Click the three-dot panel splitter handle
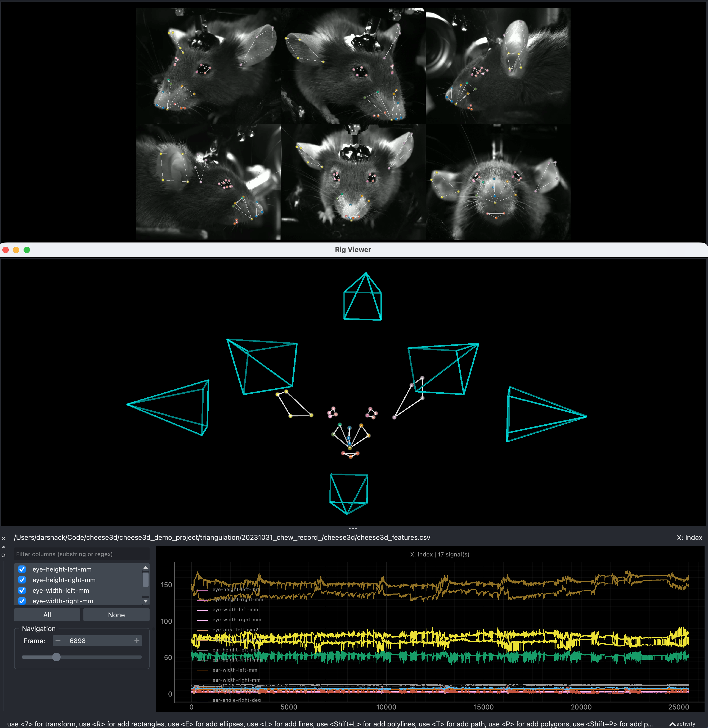This screenshot has width=708, height=728. [x=352, y=528]
